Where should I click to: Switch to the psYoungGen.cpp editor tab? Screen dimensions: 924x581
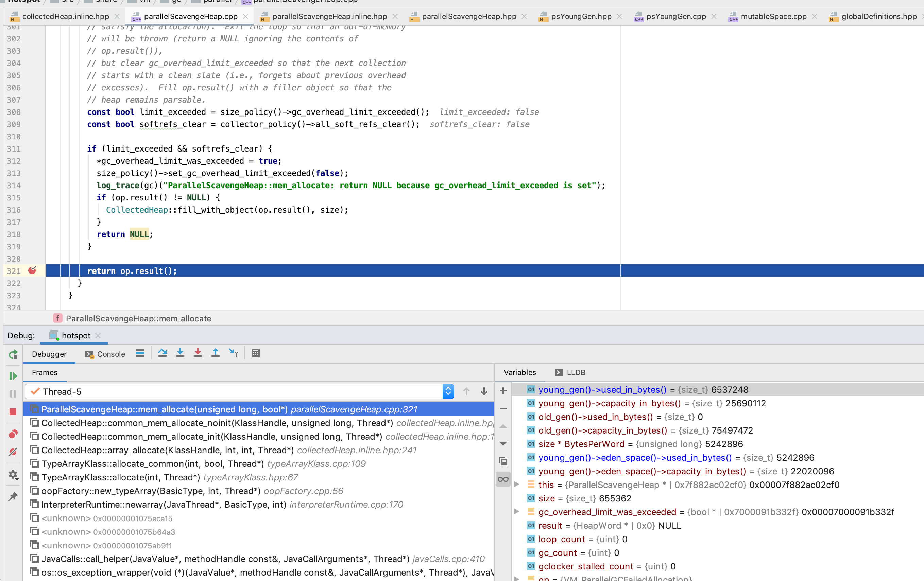pyautogui.click(x=676, y=17)
